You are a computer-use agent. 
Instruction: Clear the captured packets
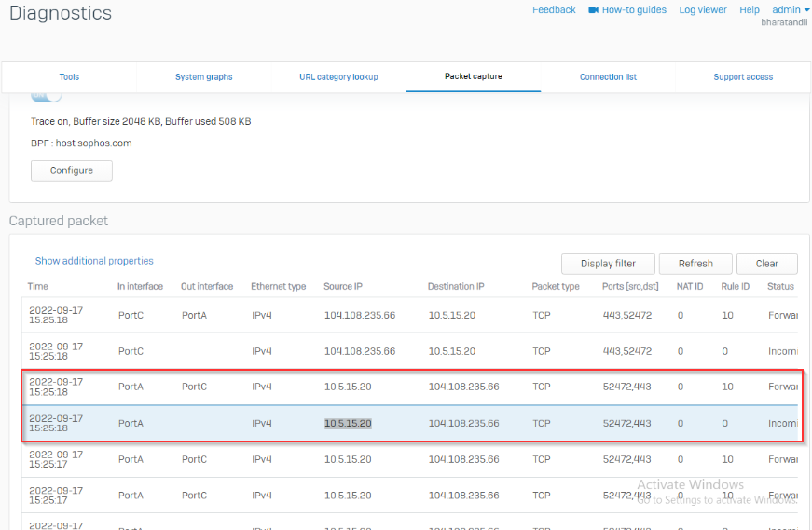[x=767, y=264]
